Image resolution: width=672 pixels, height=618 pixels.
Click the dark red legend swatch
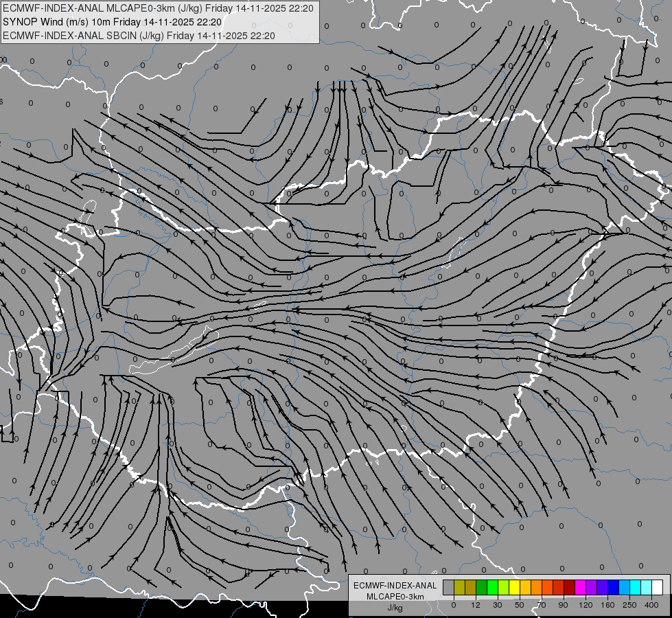coord(569,587)
